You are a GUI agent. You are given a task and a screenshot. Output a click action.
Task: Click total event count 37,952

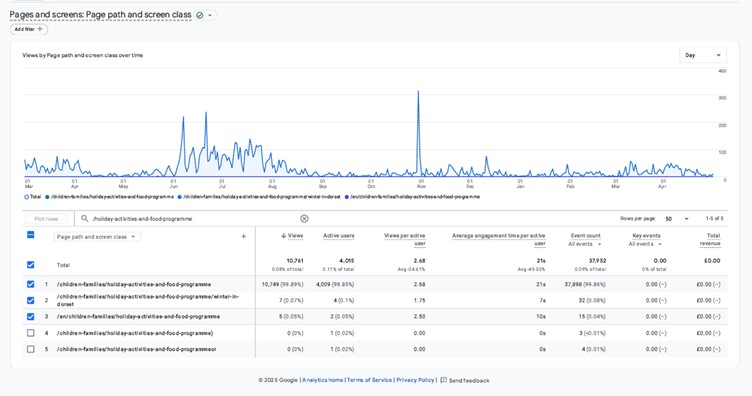point(598,261)
